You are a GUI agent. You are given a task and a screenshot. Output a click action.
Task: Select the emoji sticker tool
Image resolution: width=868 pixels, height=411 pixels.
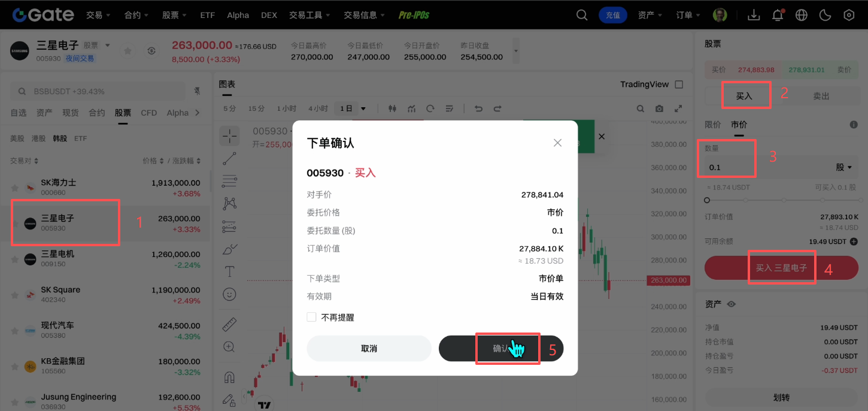(229, 294)
